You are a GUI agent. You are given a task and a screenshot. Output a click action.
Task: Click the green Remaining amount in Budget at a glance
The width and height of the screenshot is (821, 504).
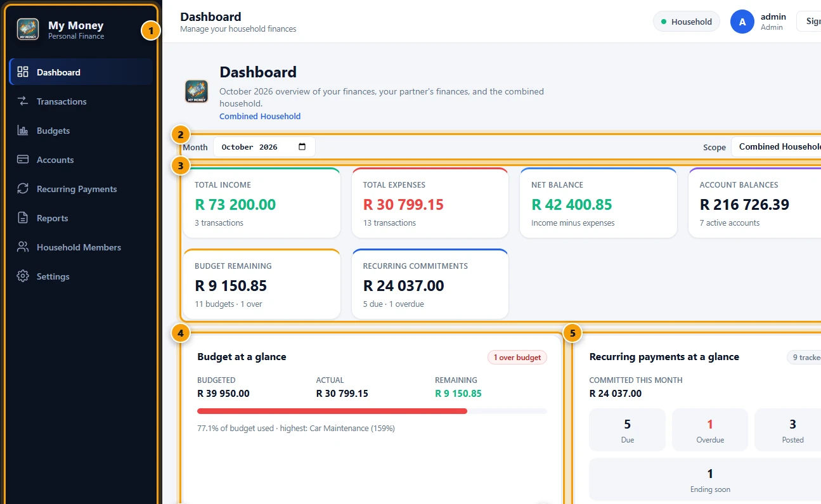click(458, 394)
